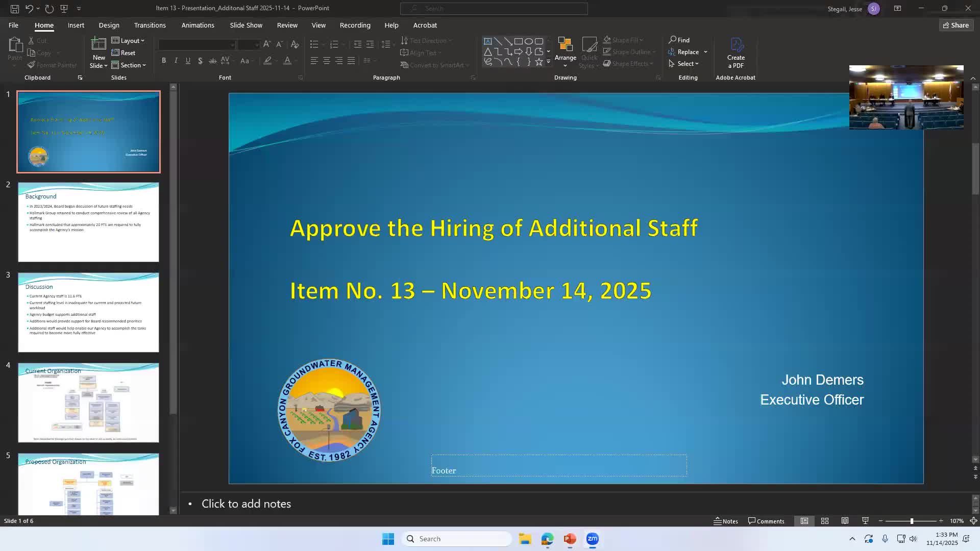The image size is (980, 551).
Task: Open Slide Sorter view in status bar
Action: (824, 521)
